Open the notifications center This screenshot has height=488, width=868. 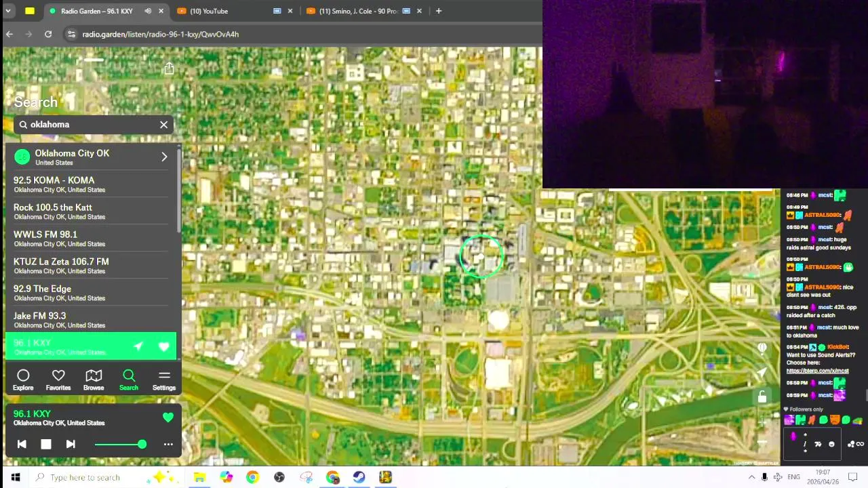[x=853, y=477]
